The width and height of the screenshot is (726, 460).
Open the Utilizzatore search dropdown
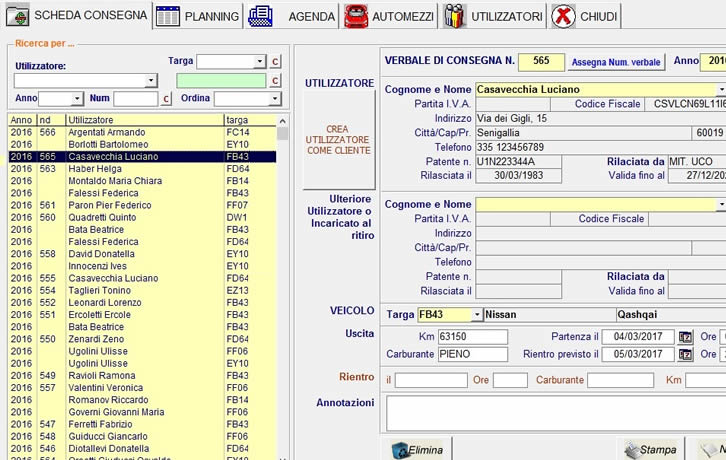(x=150, y=81)
